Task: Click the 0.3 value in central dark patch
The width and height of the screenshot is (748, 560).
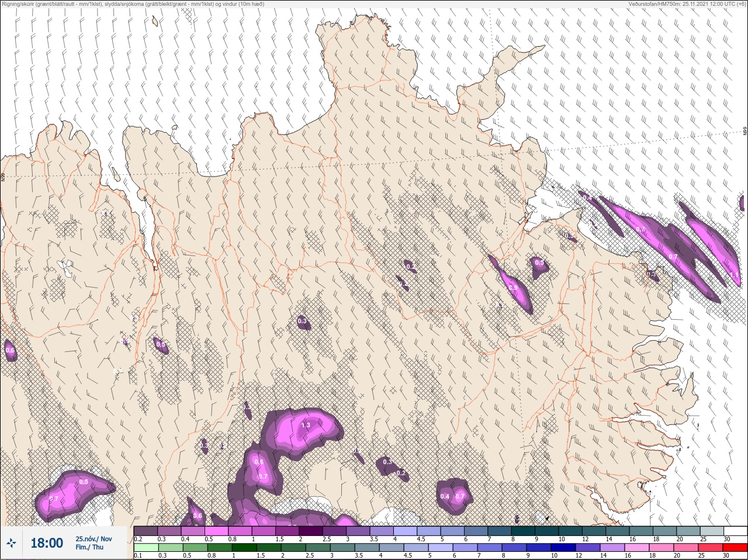Action: point(302,321)
